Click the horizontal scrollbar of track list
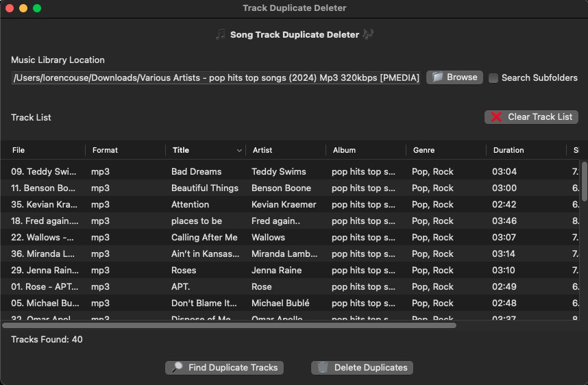Viewport: 588px width, 385px height. pyautogui.click(x=229, y=325)
